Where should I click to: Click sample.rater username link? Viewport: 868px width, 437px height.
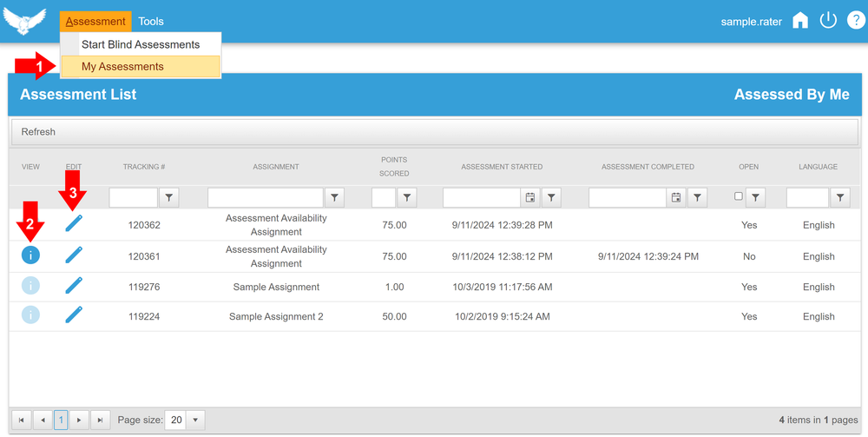pos(751,22)
